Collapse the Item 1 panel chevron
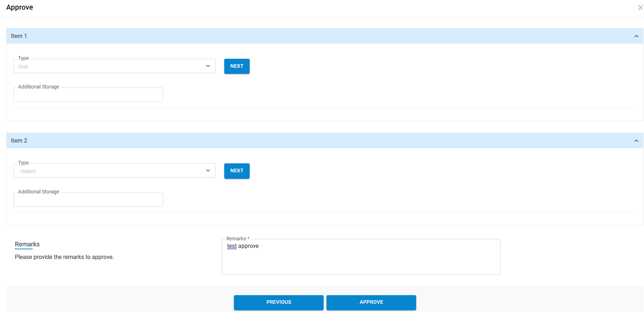Viewport: 644px width, 312px height. click(x=636, y=36)
